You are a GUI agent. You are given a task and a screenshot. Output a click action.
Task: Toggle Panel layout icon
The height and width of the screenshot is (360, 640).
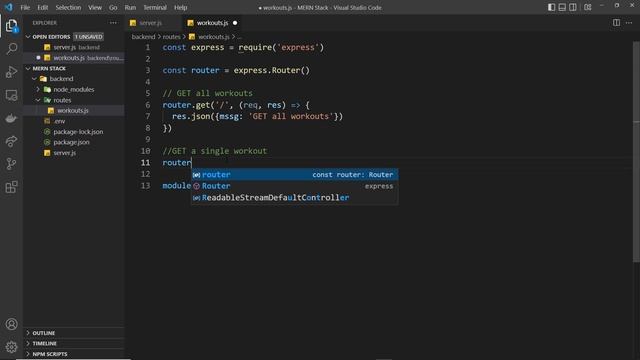(562, 7)
